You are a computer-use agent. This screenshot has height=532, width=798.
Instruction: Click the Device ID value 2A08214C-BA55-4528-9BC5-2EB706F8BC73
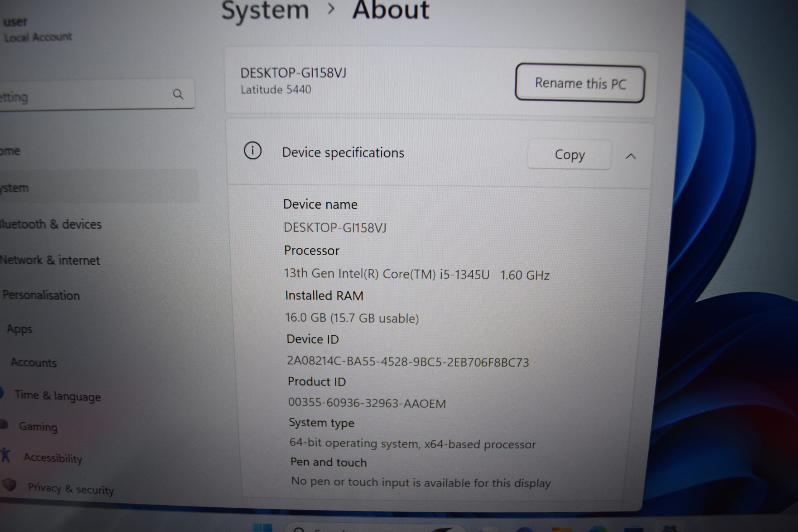pos(408,362)
